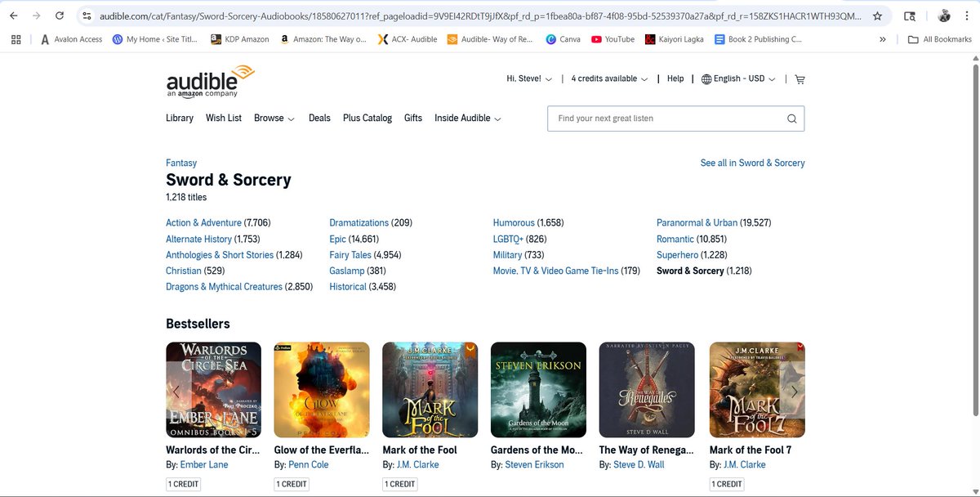This screenshot has height=497, width=980.
Task: Open Chrome three-dot menu
Action: pyautogui.click(x=968, y=16)
